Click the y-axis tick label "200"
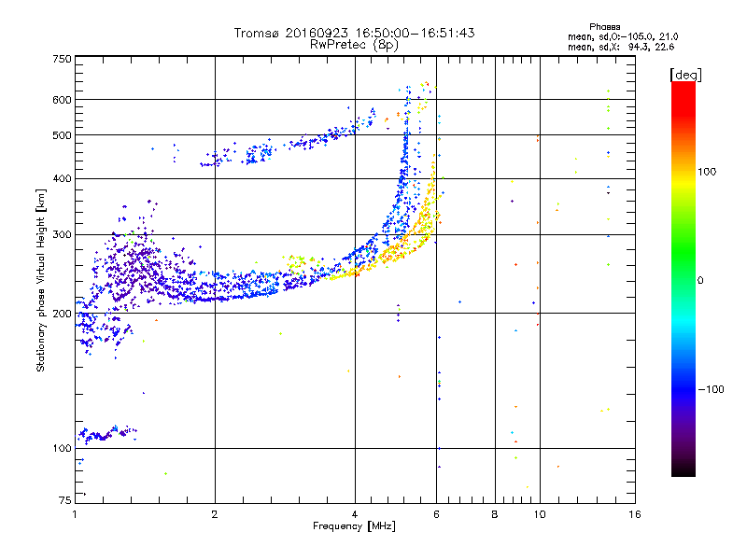The image size is (747, 560). click(62, 314)
